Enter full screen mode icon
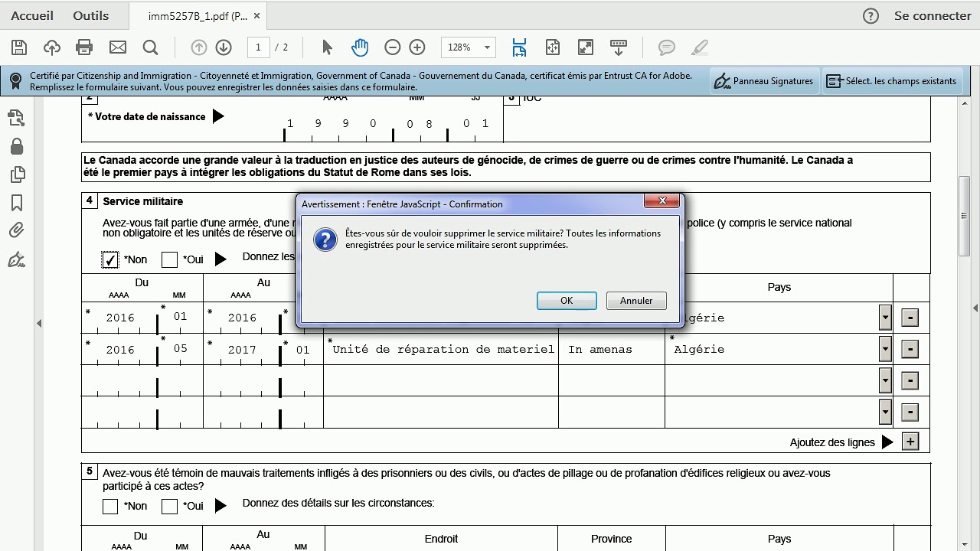 586,47
